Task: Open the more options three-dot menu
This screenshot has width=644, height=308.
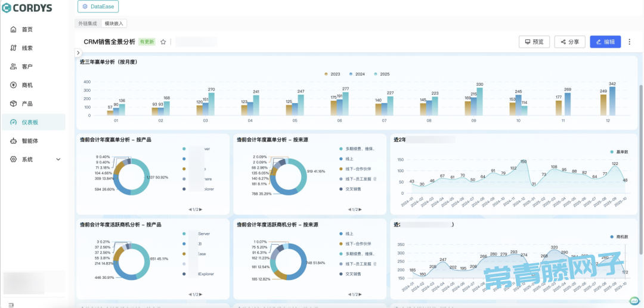Action: click(x=629, y=42)
